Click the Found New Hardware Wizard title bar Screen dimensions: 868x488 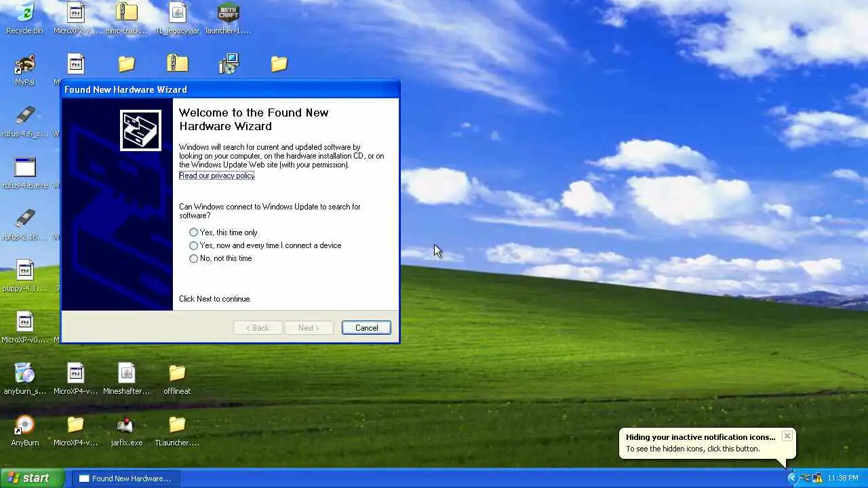click(x=230, y=89)
